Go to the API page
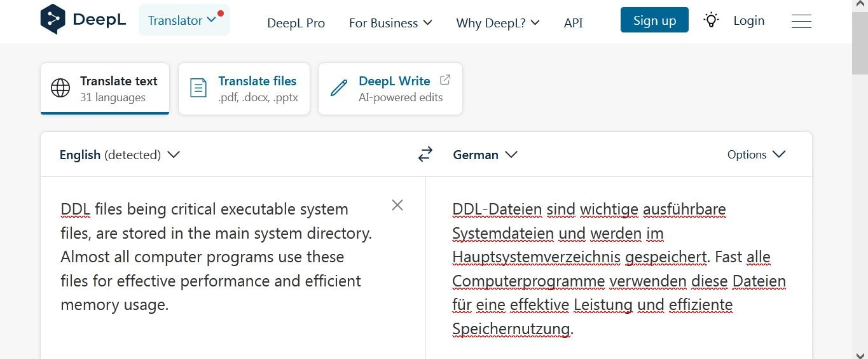The image size is (868, 359). click(573, 23)
